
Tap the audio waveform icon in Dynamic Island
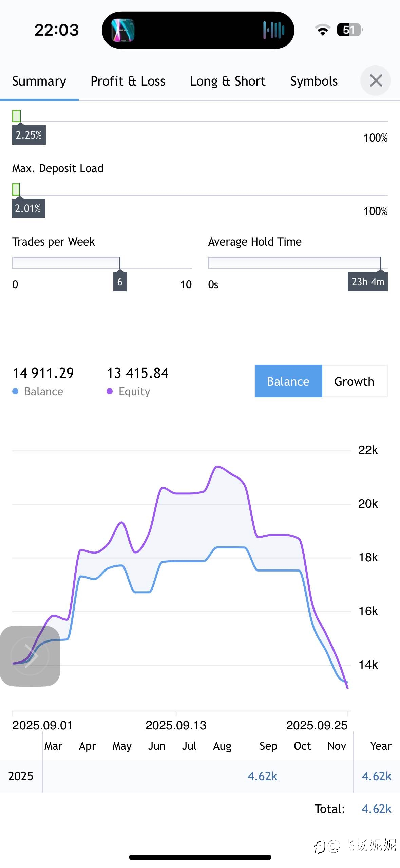pyautogui.click(x=273, y=30)
